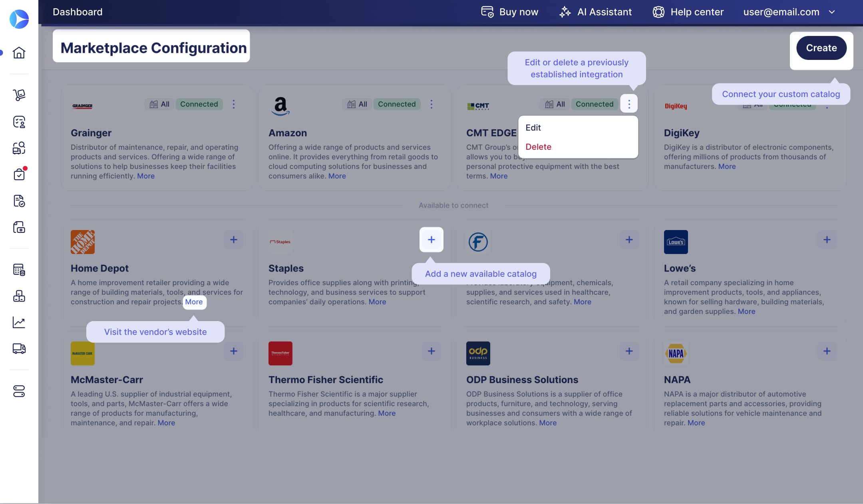Open the AI Assistant from top bar
This screenshot has height=504, width=863.
point(595,12)
